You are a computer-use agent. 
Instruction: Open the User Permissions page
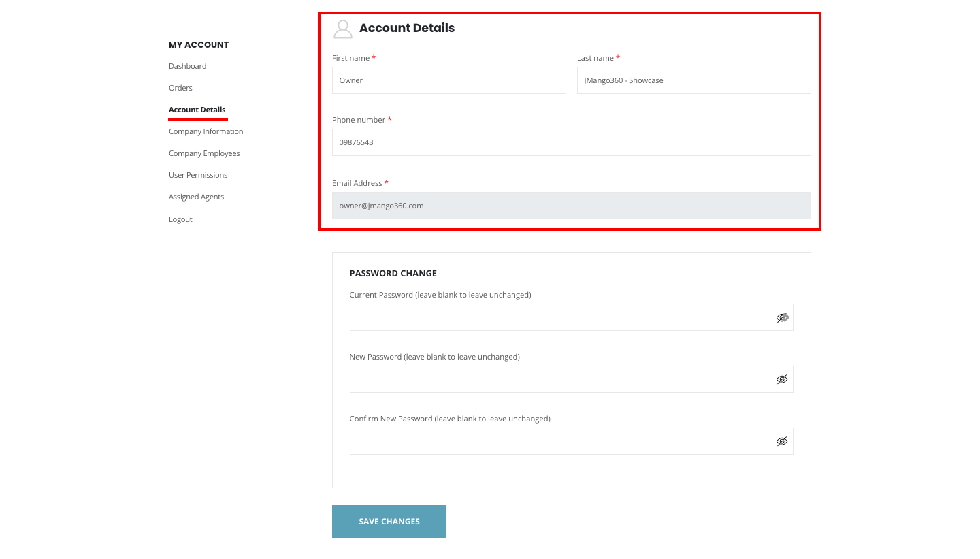click(x=198, y=175)
